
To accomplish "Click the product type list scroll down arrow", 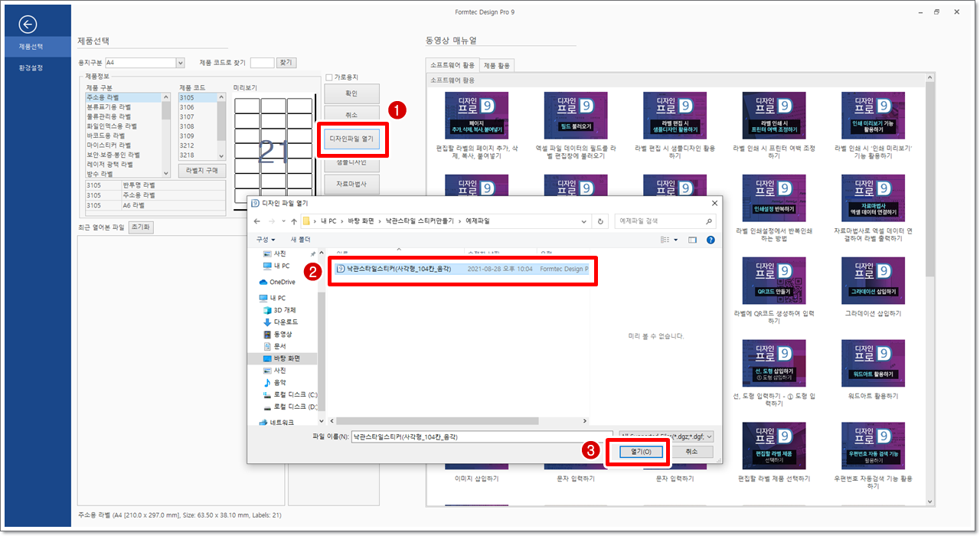I will click(x=166, y=174).
